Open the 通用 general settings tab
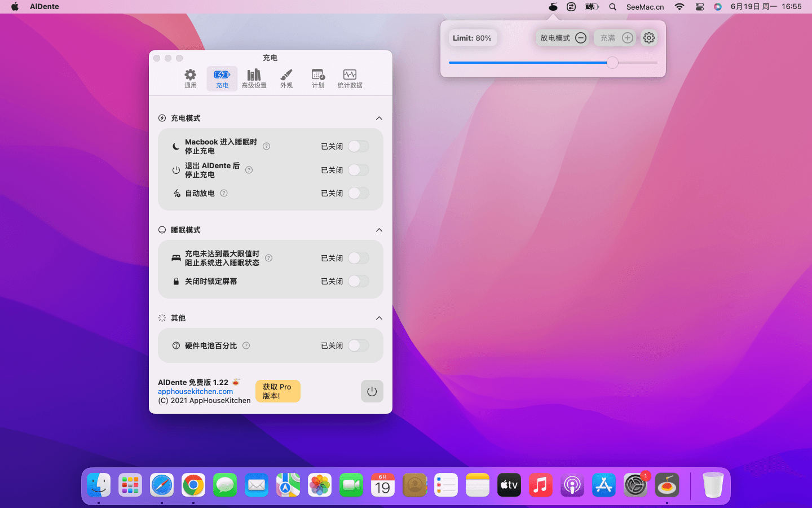This screenshot has width=812, height=508. 191,78
